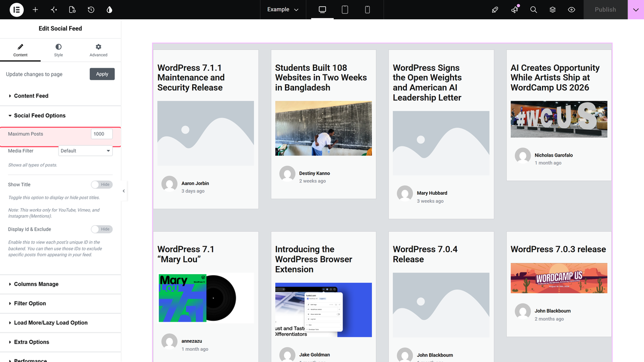Switch to the Style tab
The height and width of the screenshot is (362, 644).
click(x=58, y=50)
